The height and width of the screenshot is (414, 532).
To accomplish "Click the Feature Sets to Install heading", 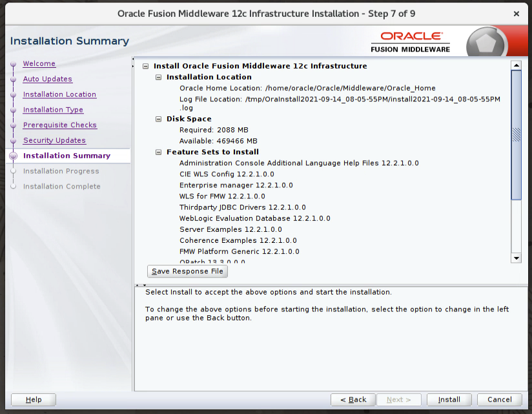I will pyautogui.click(x=212, y=152).
